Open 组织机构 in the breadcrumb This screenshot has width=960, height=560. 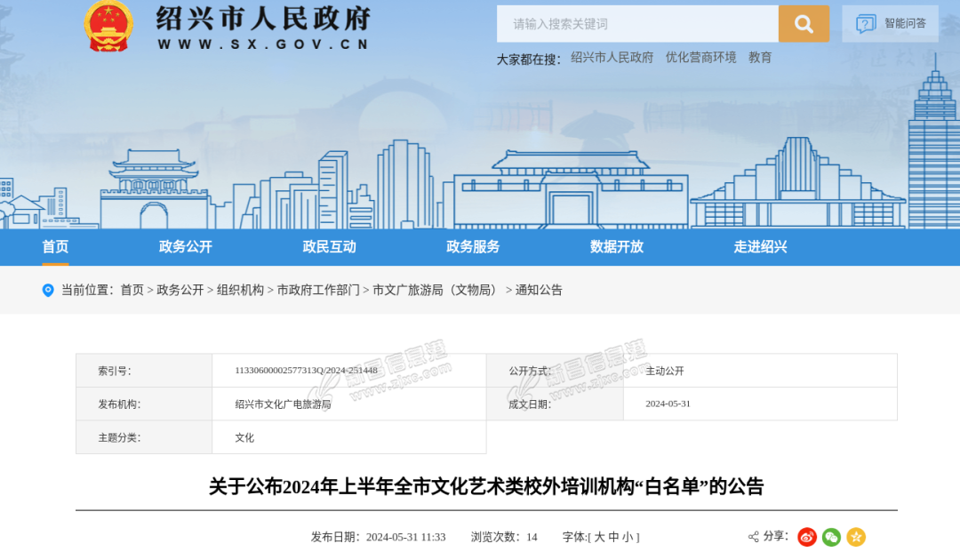pyautogui.click(x=240, y=291)
